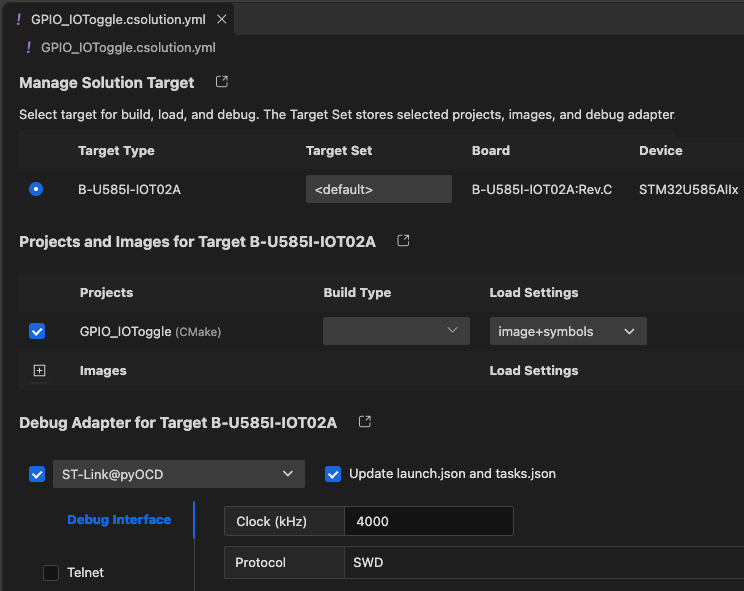Click the Manage Solution Target heading

click(107, 83)
